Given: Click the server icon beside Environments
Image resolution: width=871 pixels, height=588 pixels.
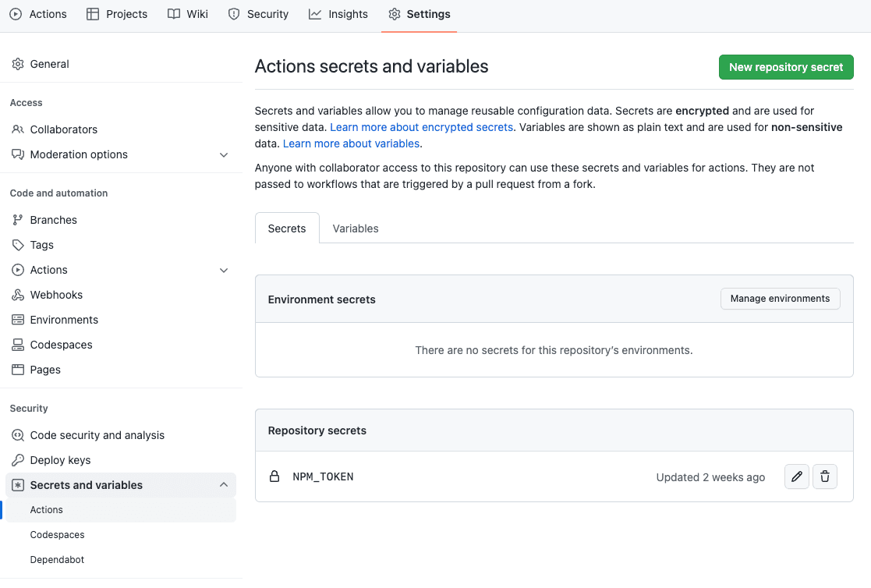Looking at the screenshot, I should coord(18,320).
